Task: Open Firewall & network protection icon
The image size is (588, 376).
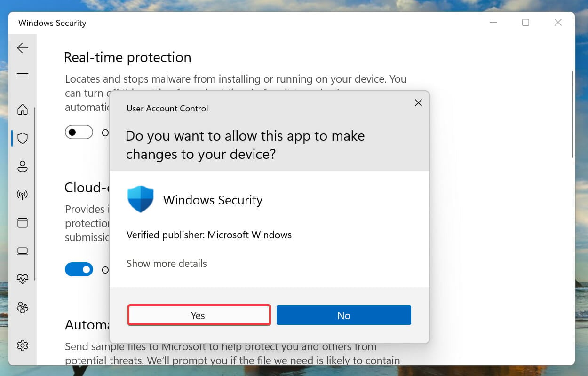Action: click(23, 195)
